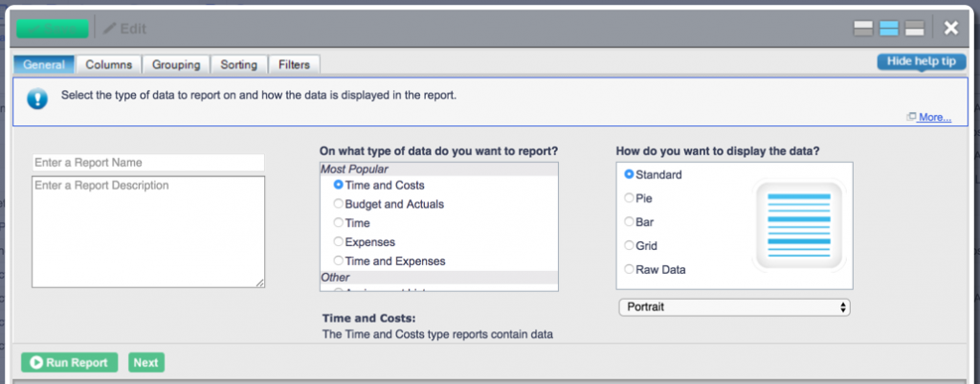Screen dimensions: 980x384
Task: Select the Expenses radio button
Action: (x=338, y=242)
